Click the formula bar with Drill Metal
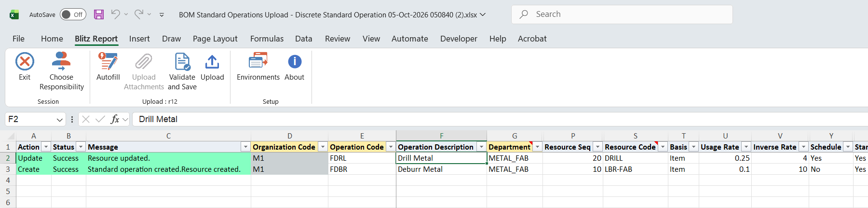Image resolution: width=868 pixels, height=208 pixels. [x=500, y=119]
